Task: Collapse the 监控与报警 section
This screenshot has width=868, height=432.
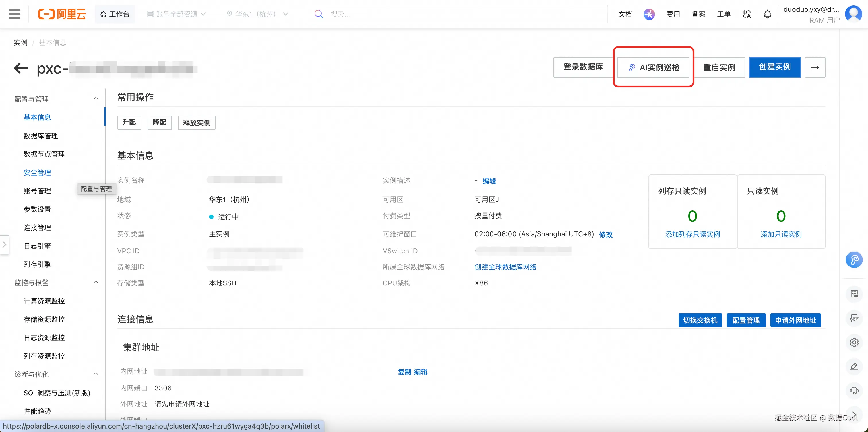Action: point(96,282)
